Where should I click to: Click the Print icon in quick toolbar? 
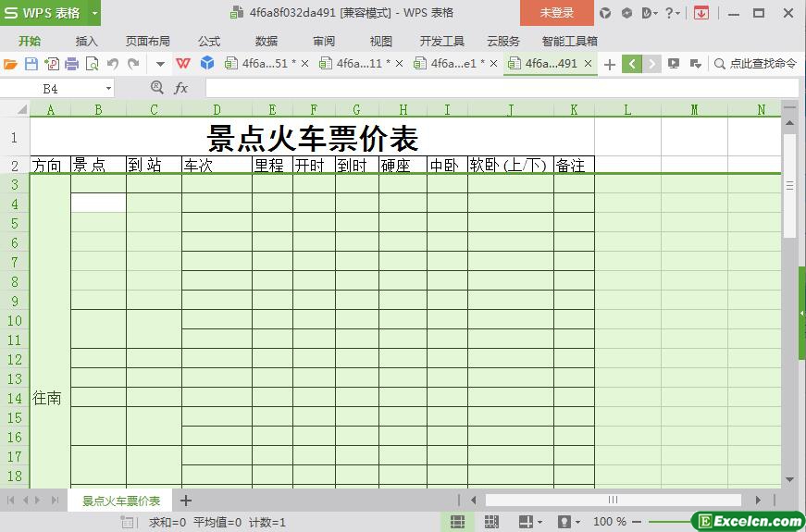click(x=71, y=64)
